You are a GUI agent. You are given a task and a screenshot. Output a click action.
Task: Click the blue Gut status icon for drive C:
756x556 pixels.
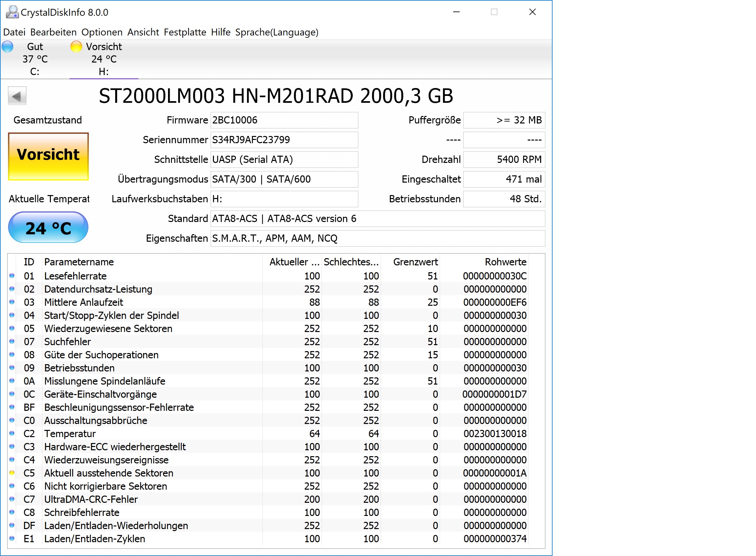[8, 46]
